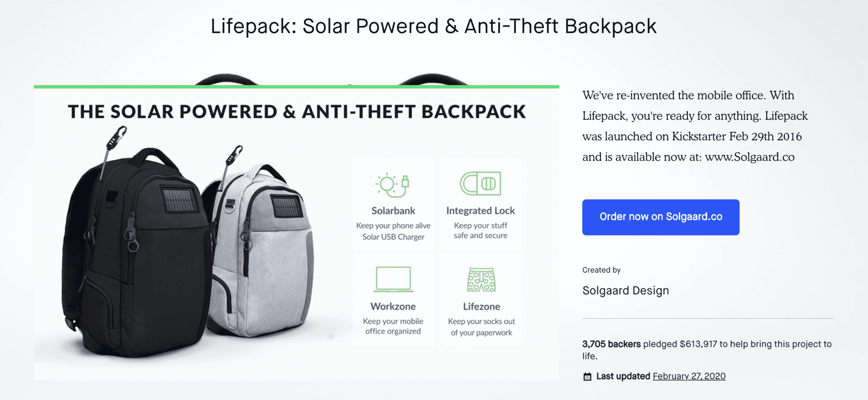Click the Solarbank feature heading text
This screenshot has height=400, width=868.
point(393,211)
